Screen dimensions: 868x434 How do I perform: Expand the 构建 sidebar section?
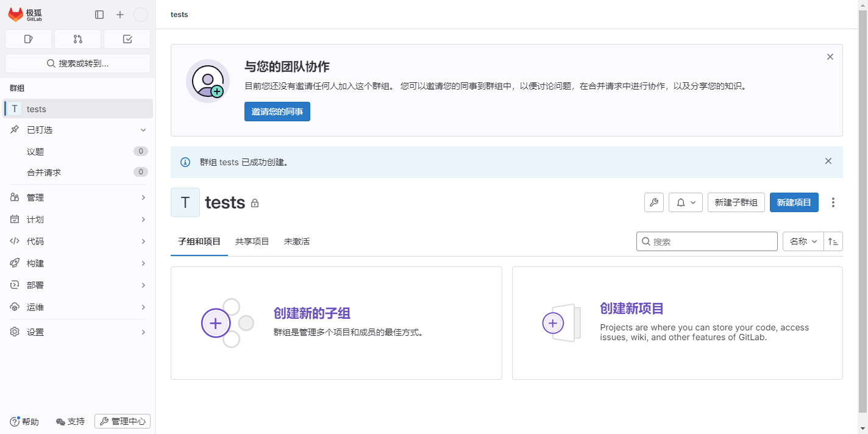click(78, 263)
